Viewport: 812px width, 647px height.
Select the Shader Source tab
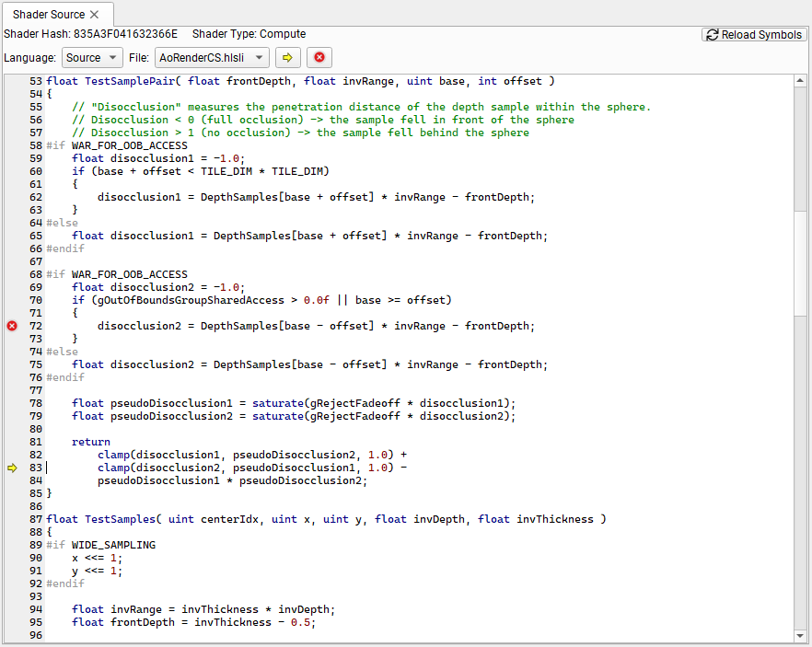click(x=48, y=15)
